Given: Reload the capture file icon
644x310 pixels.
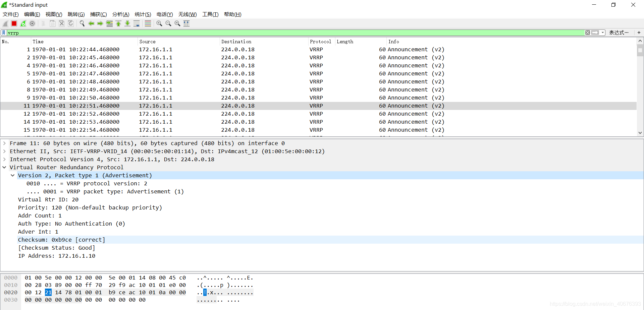Looking at the screenshot, I should coord(71,23).
